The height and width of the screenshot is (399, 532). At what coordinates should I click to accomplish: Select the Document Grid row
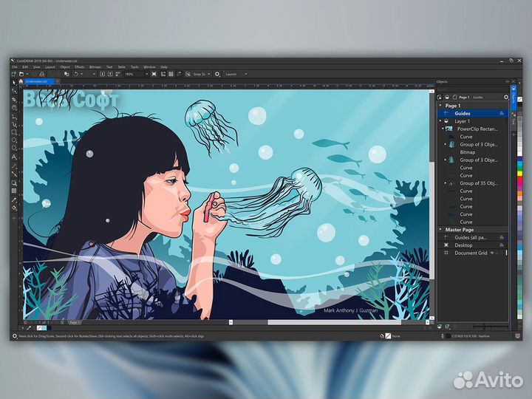click(474, 253)
